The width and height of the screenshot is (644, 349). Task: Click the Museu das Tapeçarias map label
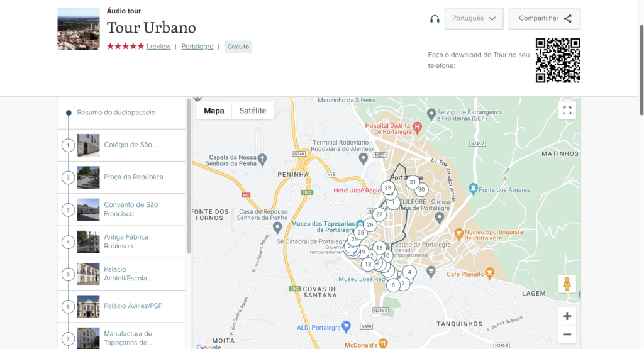pyautogui.click(x=323, y=226)
